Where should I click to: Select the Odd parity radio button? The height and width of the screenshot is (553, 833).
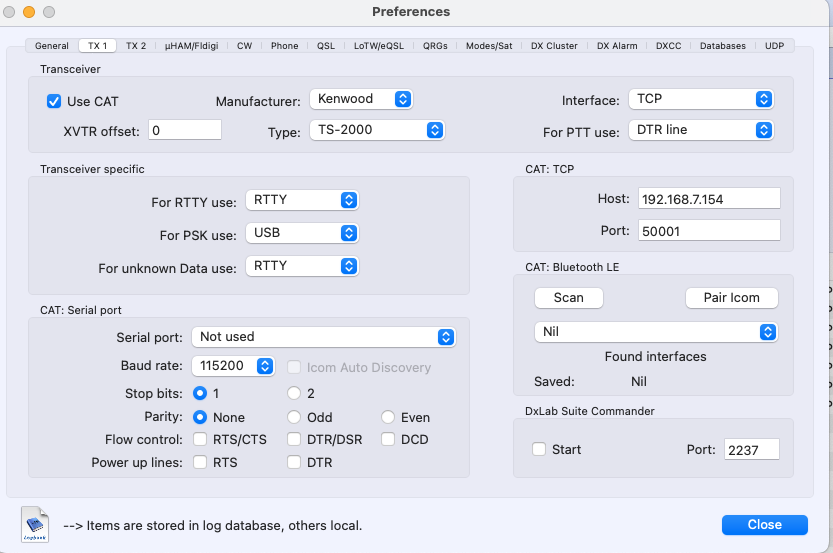[x=294, y=417]
